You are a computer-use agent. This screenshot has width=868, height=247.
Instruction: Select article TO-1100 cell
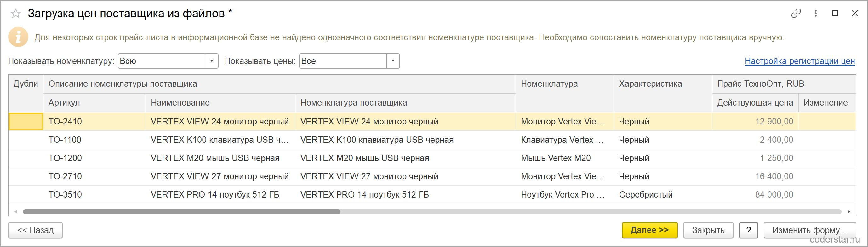pos(94,140)
